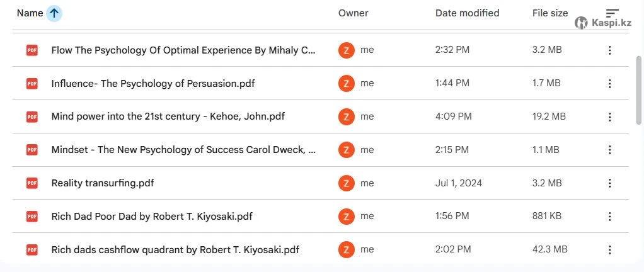The width and height of the screenshot is (644, 272).
Task: Open more actions for Mind power PDF
Action: [x=609, y=116]
